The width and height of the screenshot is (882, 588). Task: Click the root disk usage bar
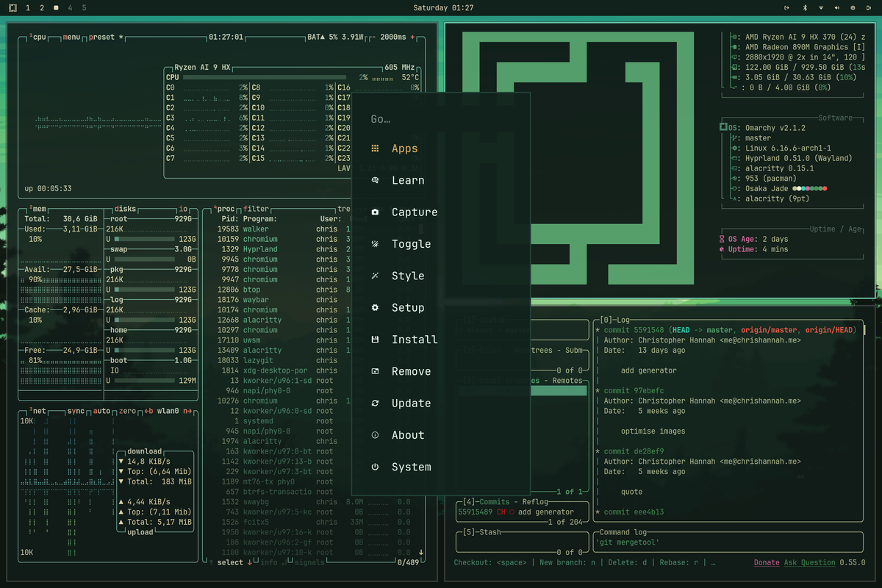[146, 239]
